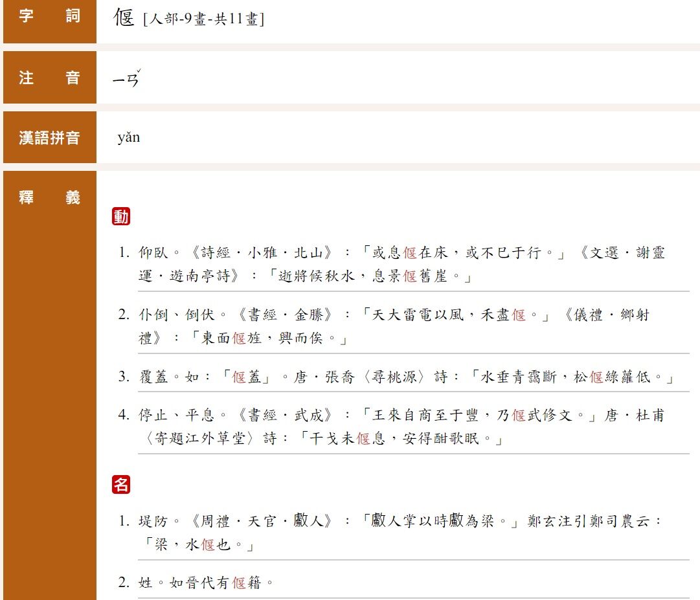The width and height of the screenshot is (700, 600).
Task: Click the red 名 part-of-speech badge
Action: pos(121,484)
